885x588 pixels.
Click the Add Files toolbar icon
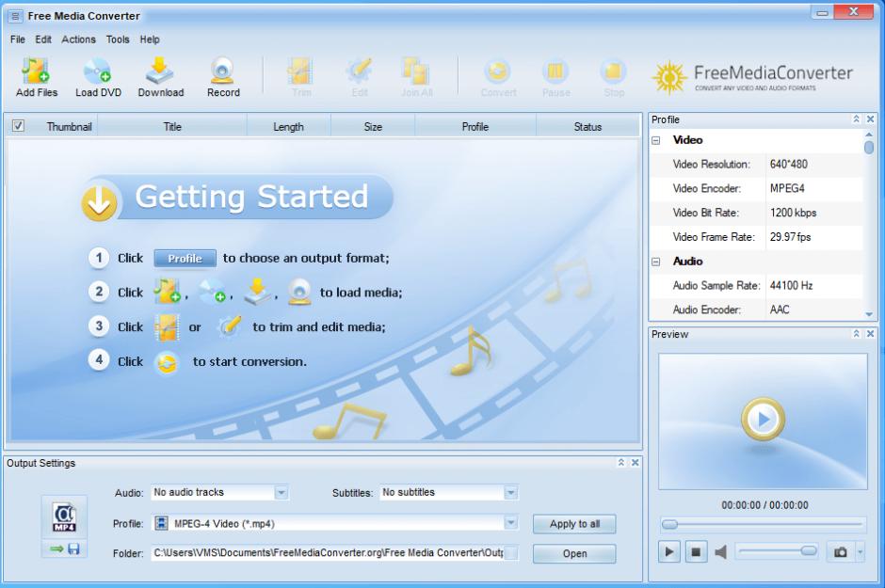(x=36, y=72)
